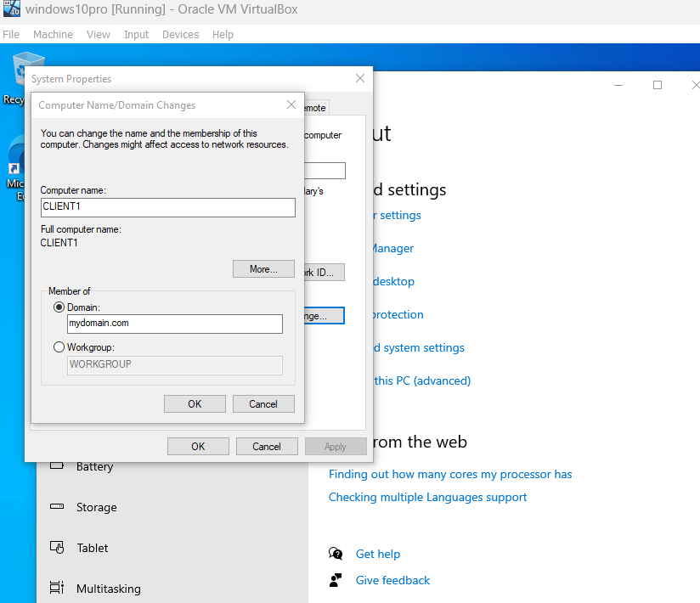Click the Network ID... button behind the dialog
The width and height of the screenshot is (700, 603).
pos(325,273)
